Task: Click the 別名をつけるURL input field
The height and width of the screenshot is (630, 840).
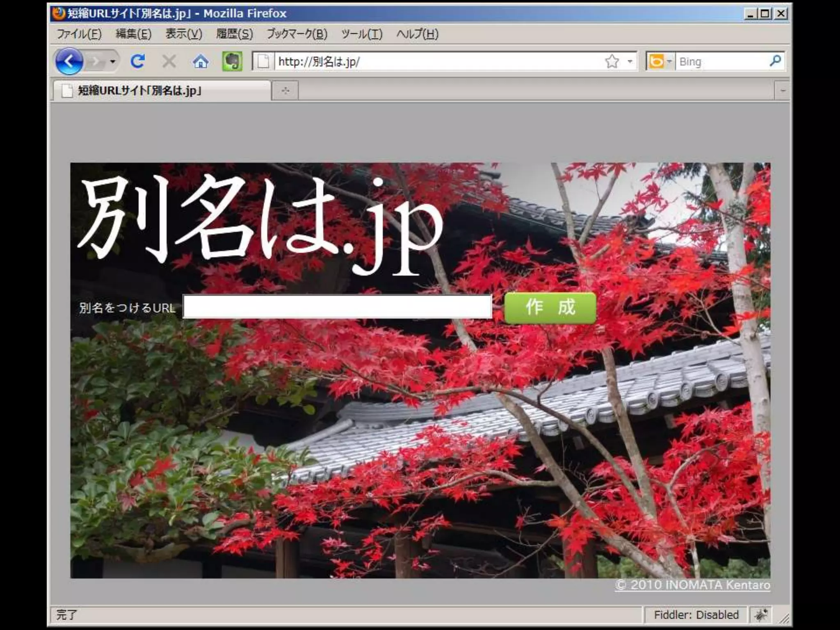Action: pyautogui.click(x=337, y=307)
